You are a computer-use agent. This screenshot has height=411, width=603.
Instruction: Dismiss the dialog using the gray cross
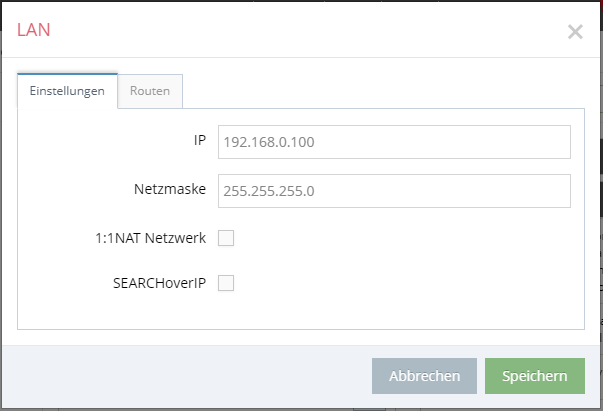(x=575, y=32)
